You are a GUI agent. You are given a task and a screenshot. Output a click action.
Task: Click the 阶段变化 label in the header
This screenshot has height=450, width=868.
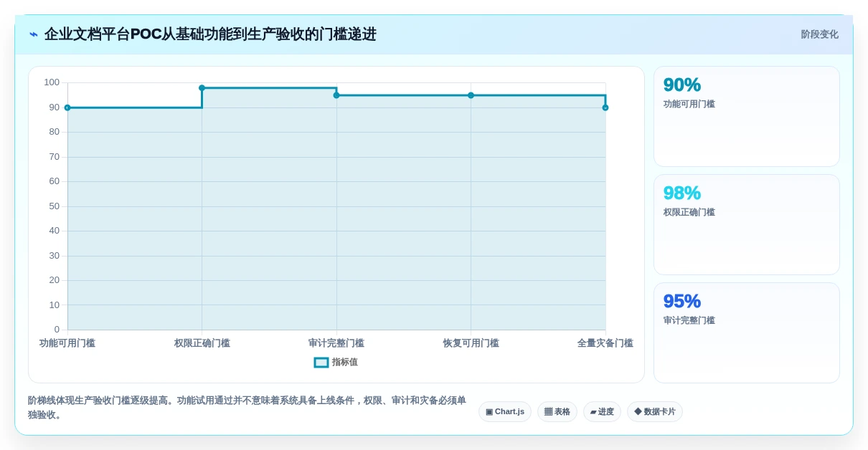(x=819, y=34)
